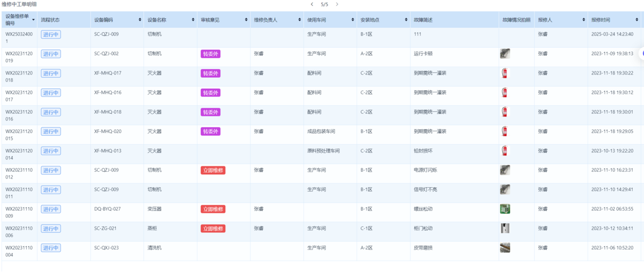Click sort icon on 维修负责人 column
The width and height of the screenshot is (644, 272).
pyautogui.click(x=299, y=20)
